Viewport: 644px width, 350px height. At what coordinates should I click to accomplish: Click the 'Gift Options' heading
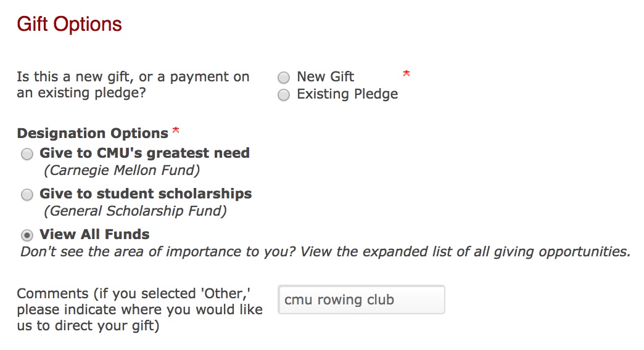click(x=69, y=24)
